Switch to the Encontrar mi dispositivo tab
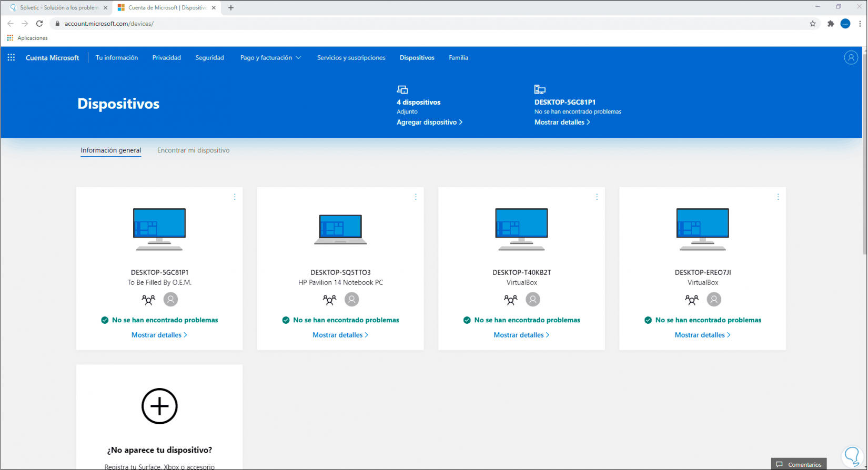The width and height of the screenshot is (868, 470). pos(194,150)
